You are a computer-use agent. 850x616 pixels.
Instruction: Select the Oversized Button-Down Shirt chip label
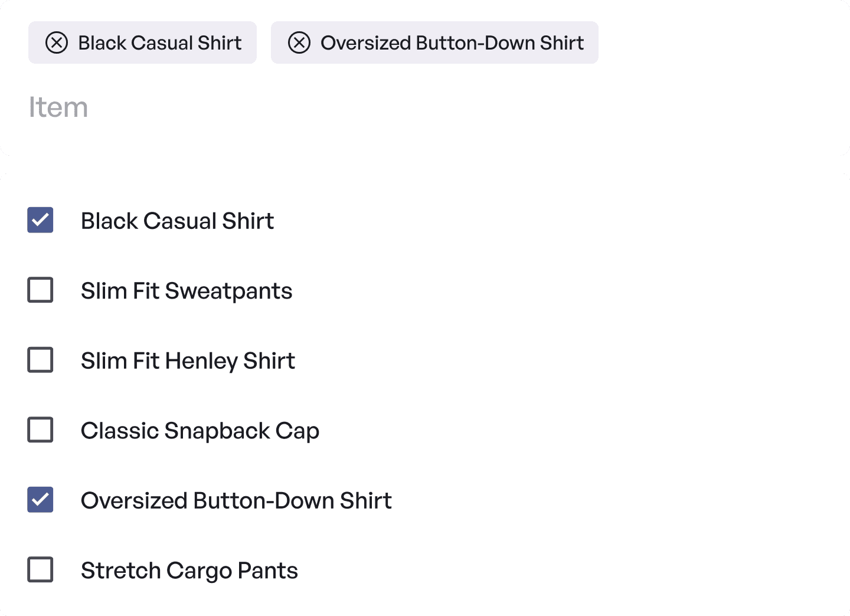pyautogui.click(x=452, y=43)
